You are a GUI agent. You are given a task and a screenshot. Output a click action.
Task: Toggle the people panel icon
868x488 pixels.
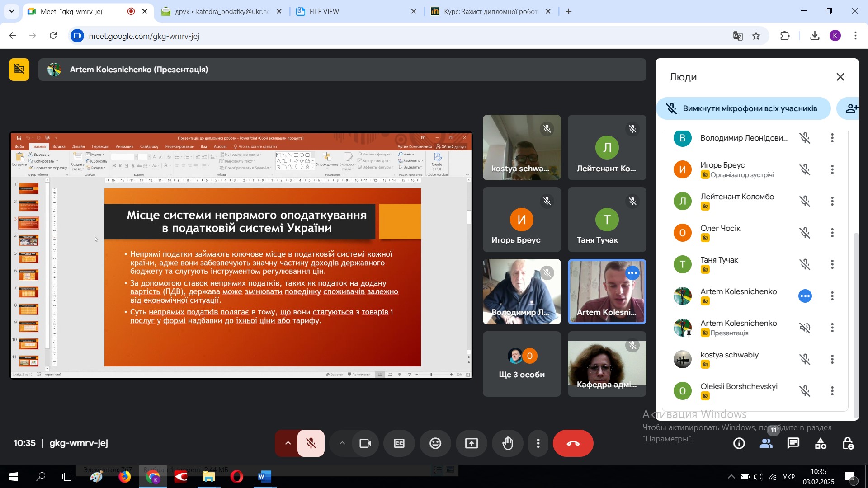766,444
